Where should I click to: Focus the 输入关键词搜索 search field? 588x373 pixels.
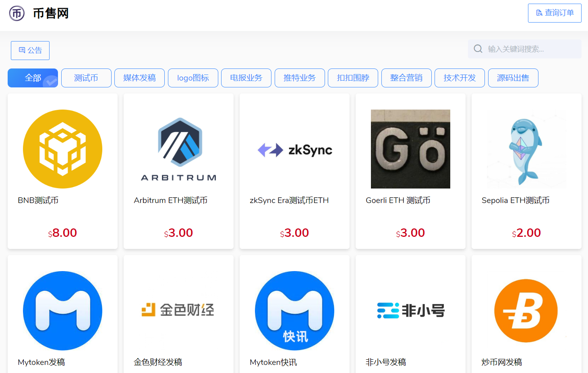coord(525,49)
